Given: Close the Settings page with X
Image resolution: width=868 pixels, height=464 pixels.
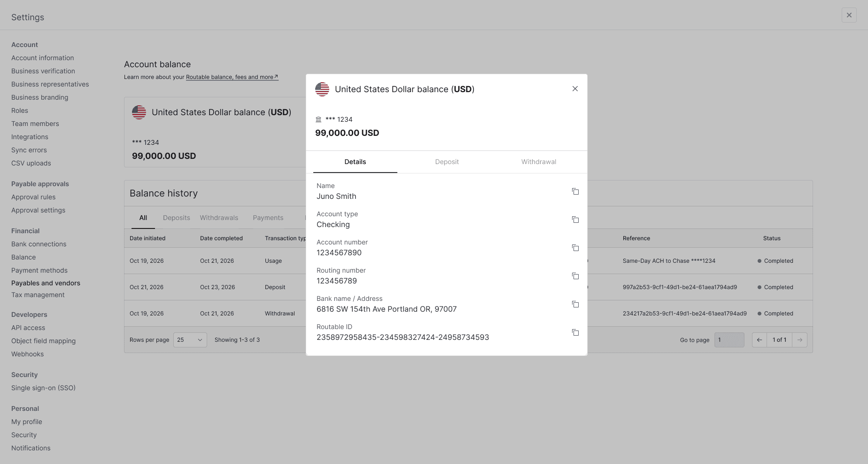Looking at the screenshot, I should click(849, 15).
